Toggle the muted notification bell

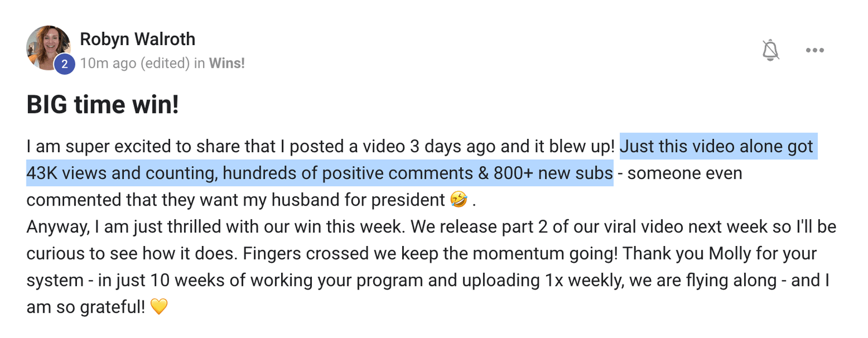pos(770,50)
